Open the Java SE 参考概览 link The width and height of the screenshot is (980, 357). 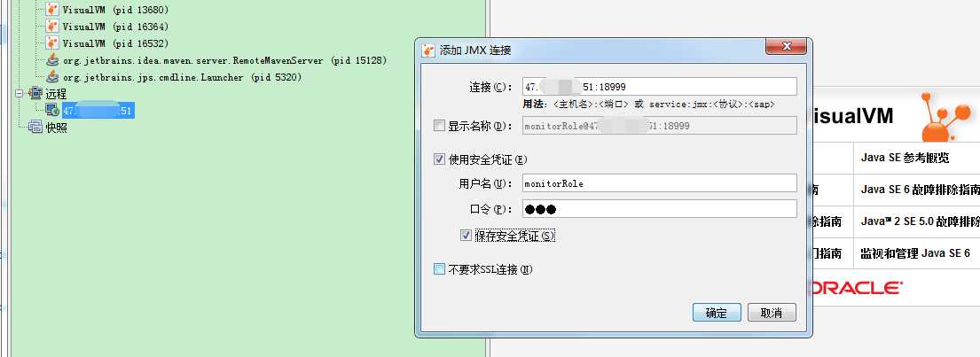(x=905, y=158)
